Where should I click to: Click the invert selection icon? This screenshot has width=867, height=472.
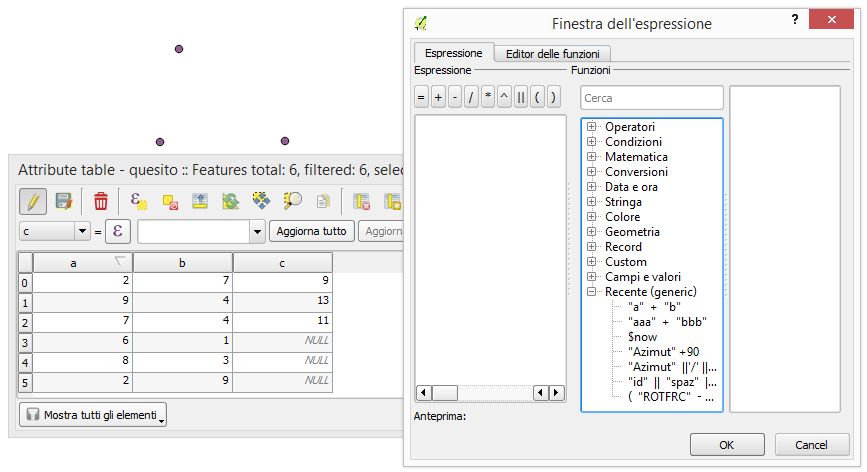pyautogui.click(x=230, y=200)
